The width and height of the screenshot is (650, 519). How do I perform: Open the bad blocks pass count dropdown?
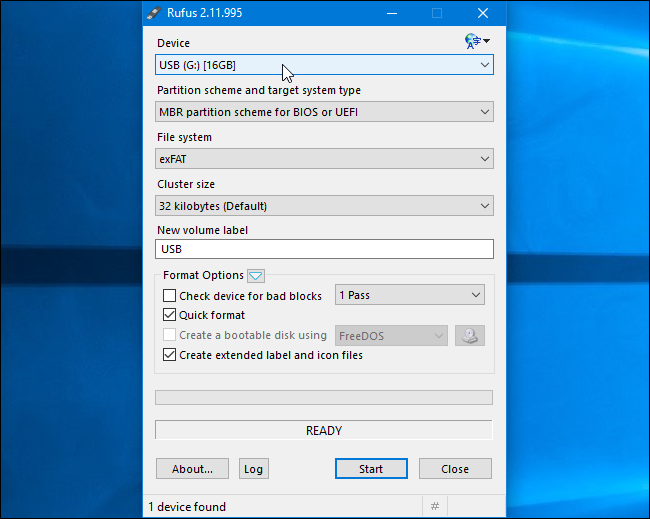[410, 296]
